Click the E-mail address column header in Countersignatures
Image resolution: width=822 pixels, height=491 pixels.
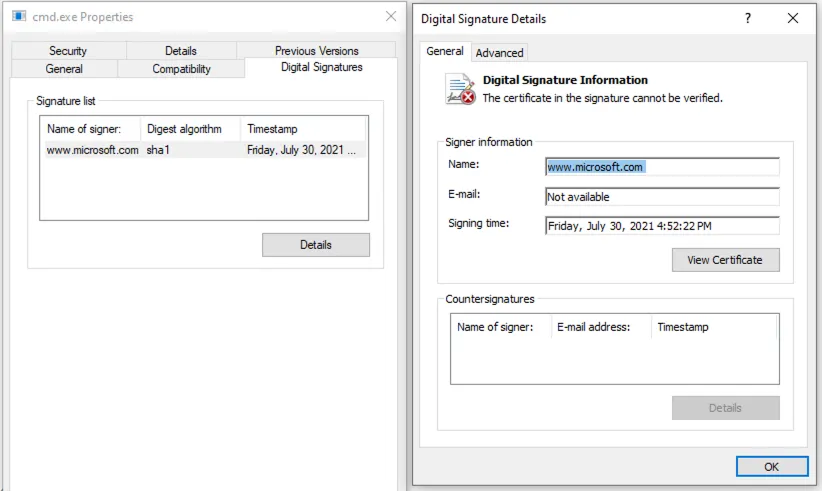600,327
